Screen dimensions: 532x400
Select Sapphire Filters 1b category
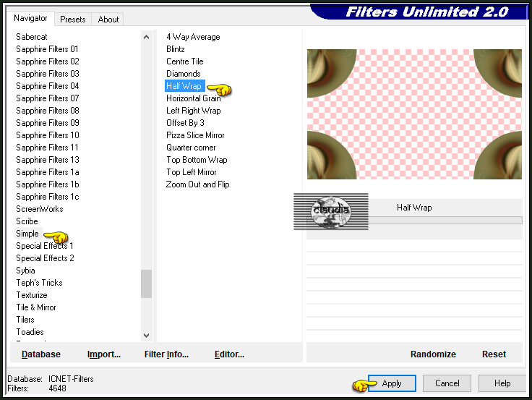[48, 184]
